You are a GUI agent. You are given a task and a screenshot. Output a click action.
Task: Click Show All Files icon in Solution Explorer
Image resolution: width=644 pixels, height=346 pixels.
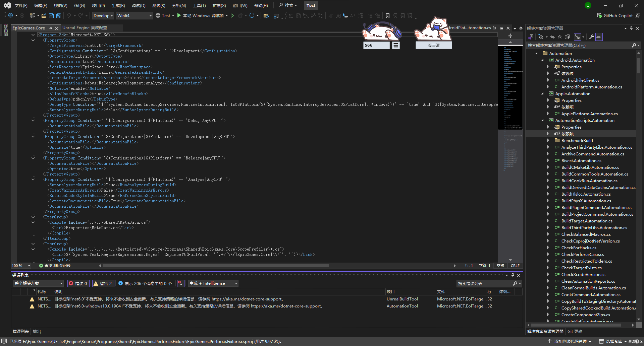567,37
